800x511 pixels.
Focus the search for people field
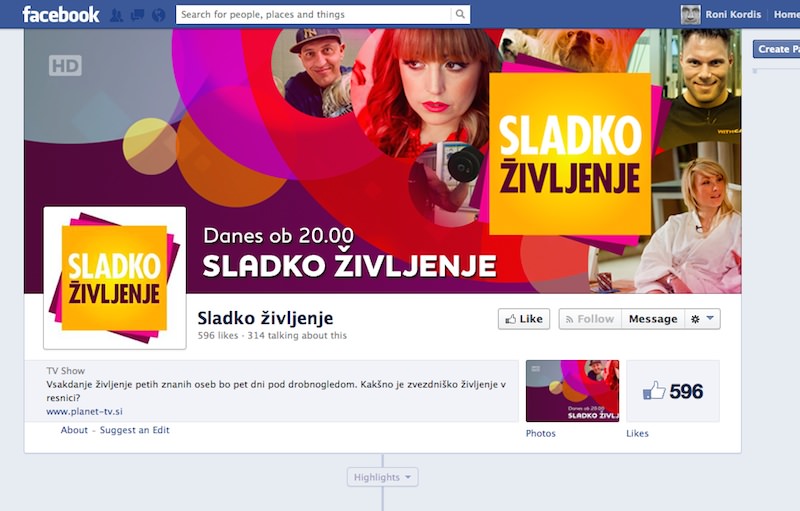click(x=313, y=14)
